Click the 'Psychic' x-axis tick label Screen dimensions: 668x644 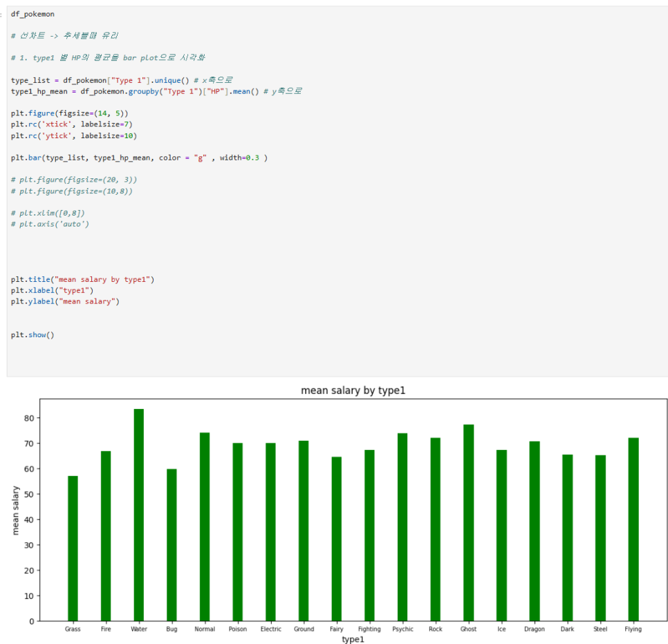click(x=402, y=629)
